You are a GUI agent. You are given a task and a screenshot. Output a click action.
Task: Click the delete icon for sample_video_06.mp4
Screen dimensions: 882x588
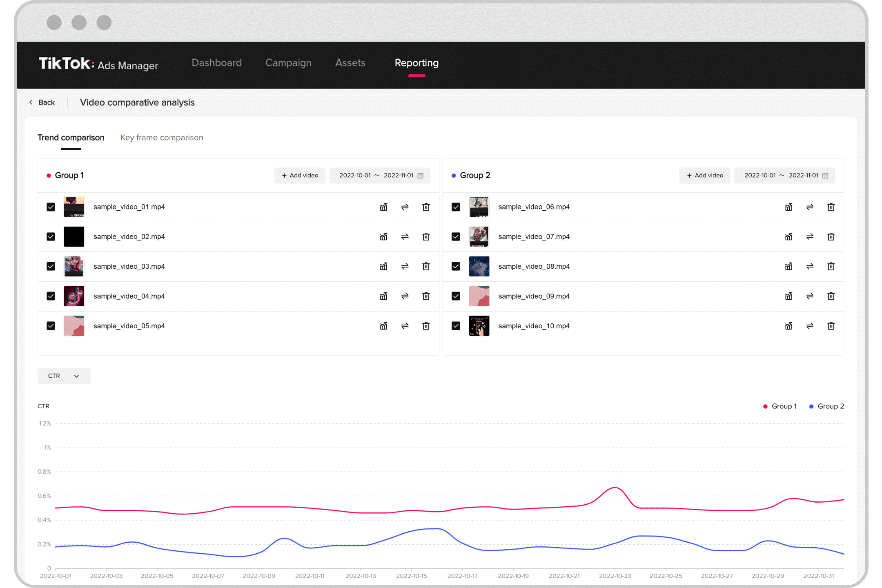click(x=830, y=206)
